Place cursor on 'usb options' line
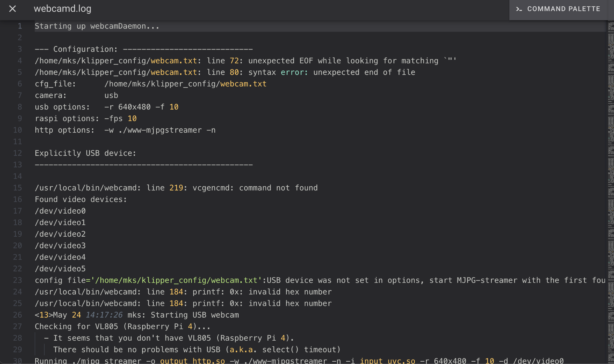The width and height of the screenshot is (614, 364). click(106, 107)
